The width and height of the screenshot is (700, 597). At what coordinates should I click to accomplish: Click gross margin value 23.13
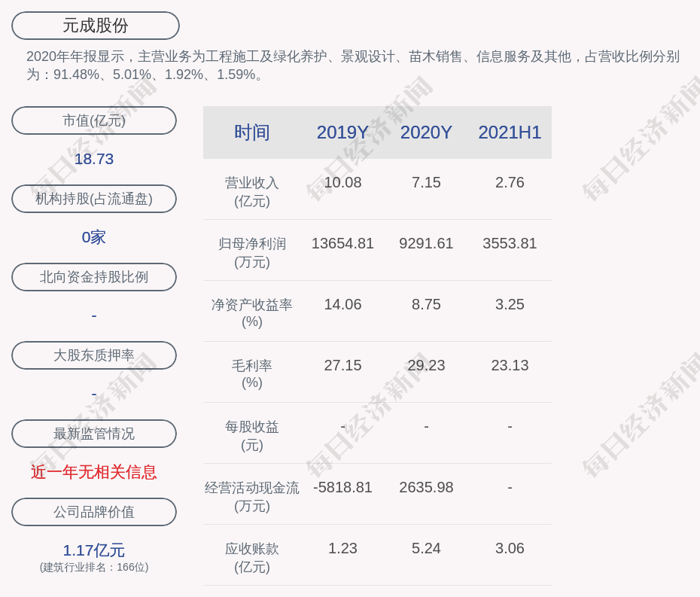tap(510, 365)
